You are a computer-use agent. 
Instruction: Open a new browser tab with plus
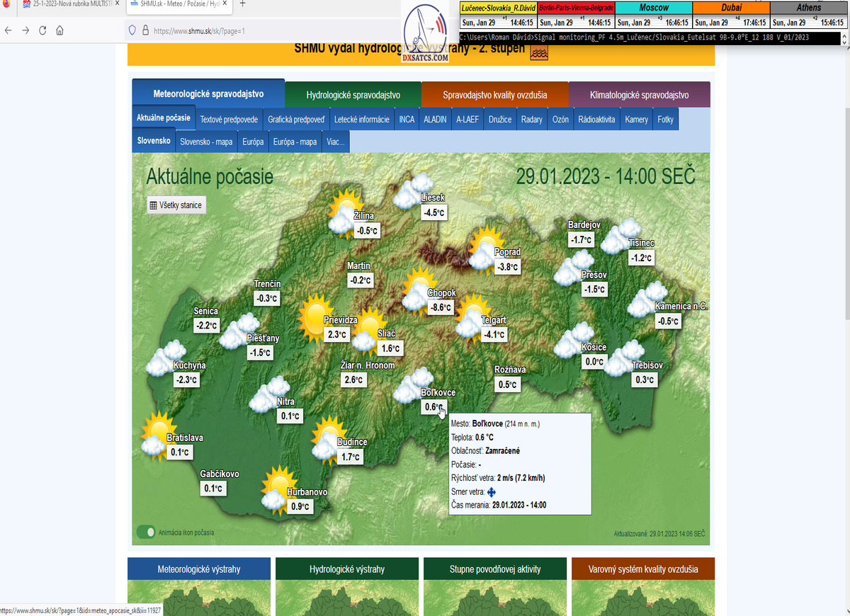(x=242, y=4)
